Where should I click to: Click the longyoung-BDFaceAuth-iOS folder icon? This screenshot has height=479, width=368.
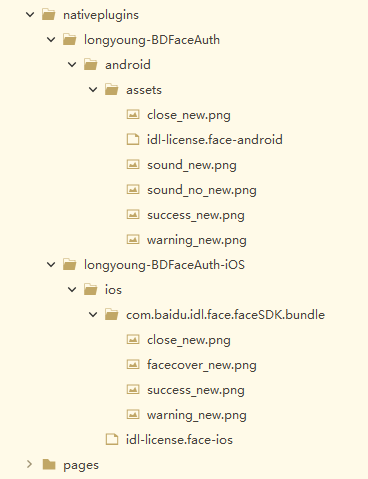pos(70,265)
